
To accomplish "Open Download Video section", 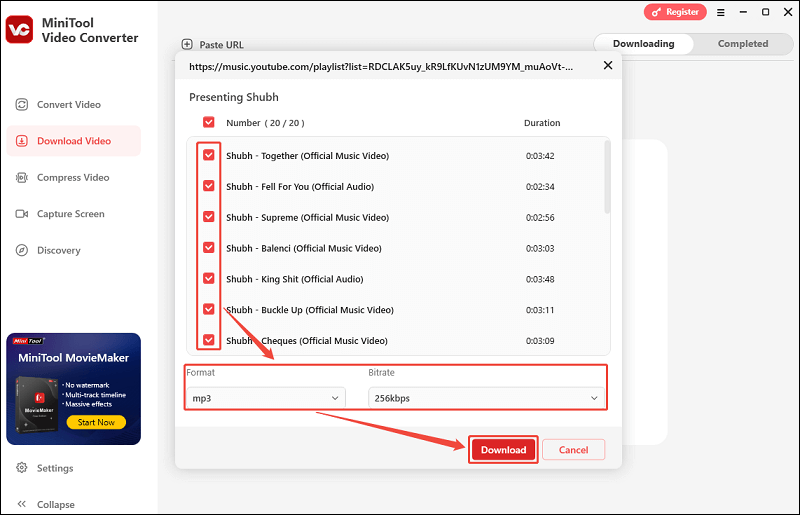I will tap(73, 141).
